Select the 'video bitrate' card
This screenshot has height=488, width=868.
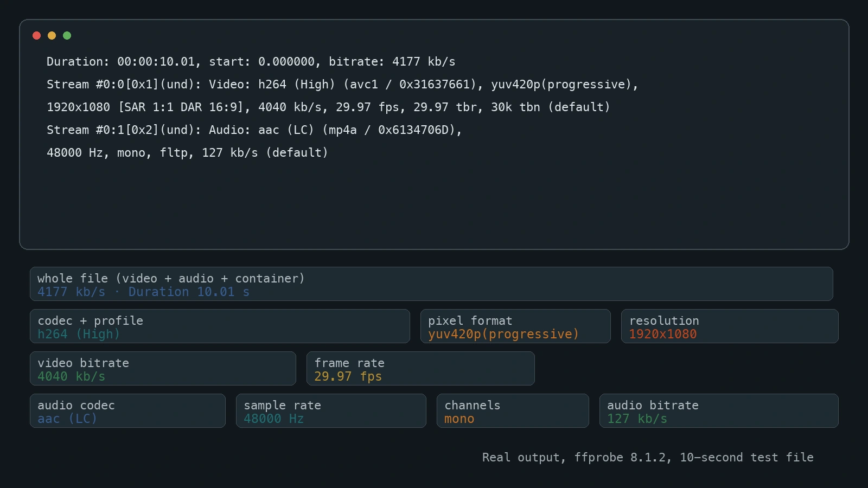click(x=163, y=368)
